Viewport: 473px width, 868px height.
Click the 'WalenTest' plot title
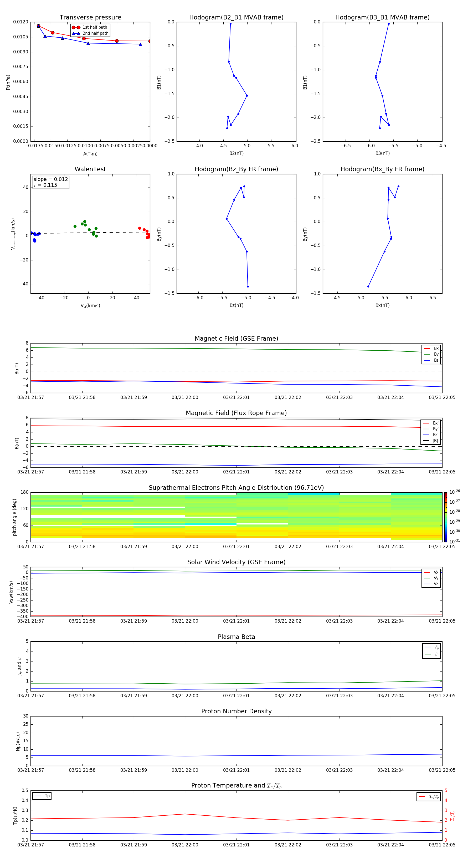point(90,169)
